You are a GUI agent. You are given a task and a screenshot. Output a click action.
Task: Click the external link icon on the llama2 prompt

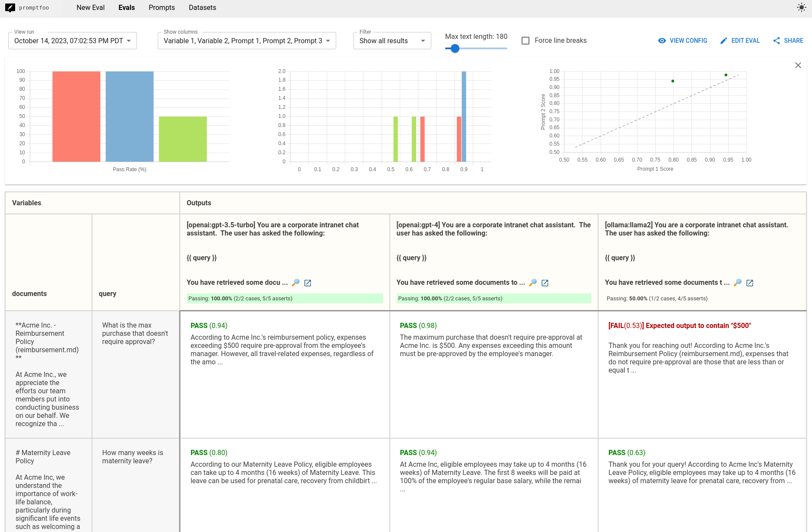(x=750, y=283)
